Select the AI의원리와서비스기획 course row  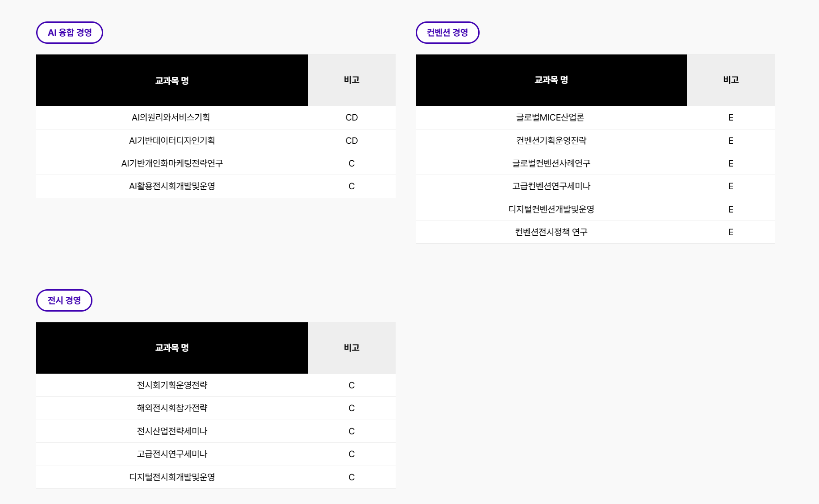[x=172, y=117]
